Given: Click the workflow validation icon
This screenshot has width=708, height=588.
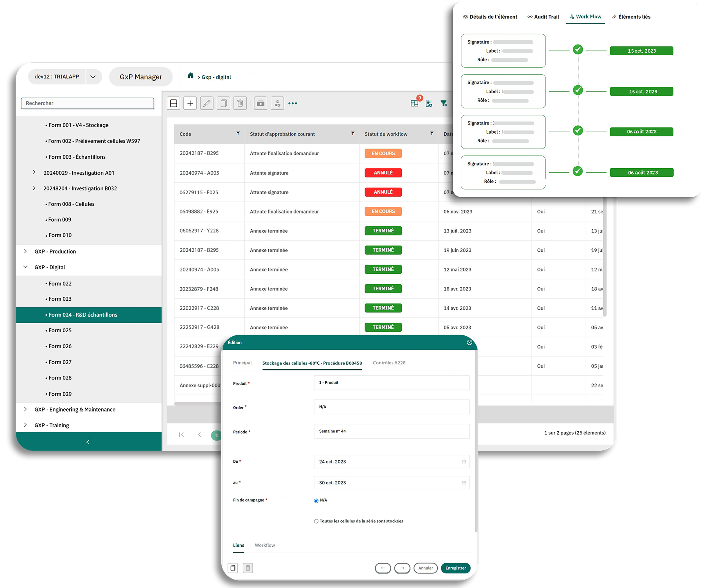Looking at the screenshot, I should (277, 103).
